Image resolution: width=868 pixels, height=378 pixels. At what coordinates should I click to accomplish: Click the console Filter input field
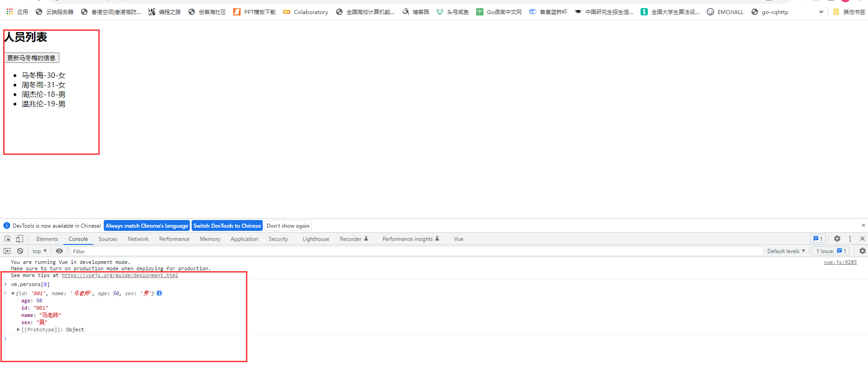[417, 251]
